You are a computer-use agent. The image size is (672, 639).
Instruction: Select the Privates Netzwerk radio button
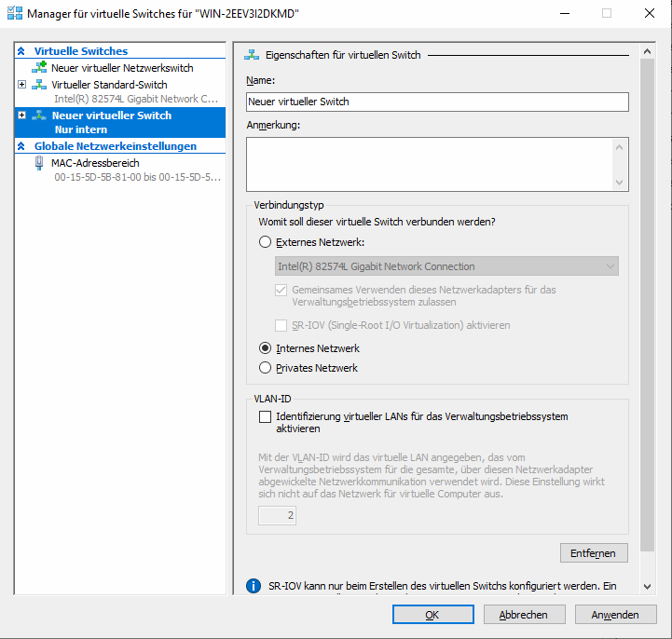[x=265, y=368]
